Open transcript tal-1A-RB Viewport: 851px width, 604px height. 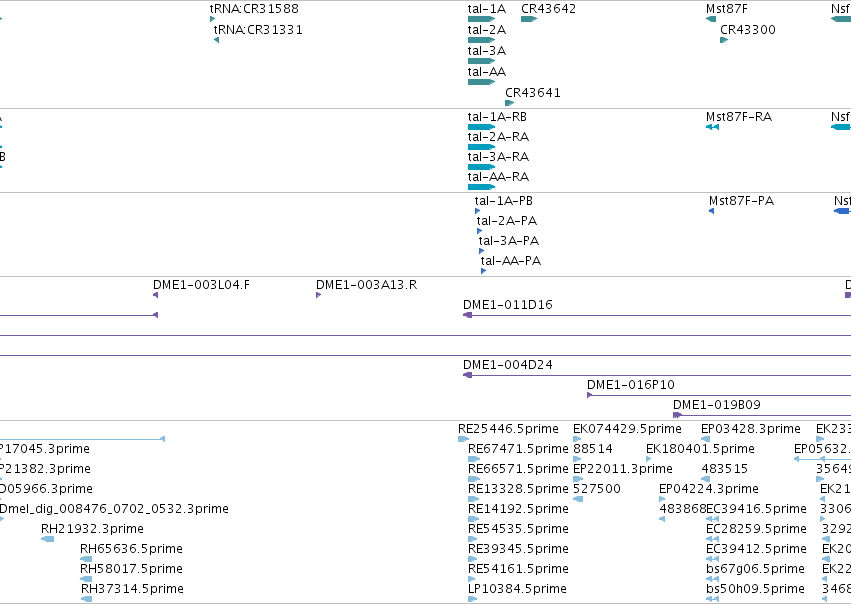[481, 127]
